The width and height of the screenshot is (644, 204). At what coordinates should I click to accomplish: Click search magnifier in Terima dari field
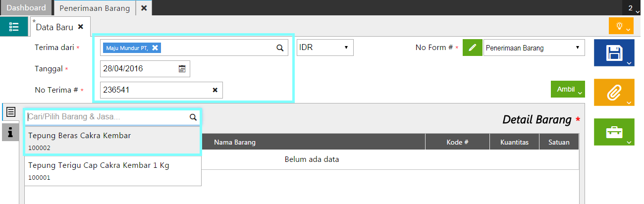(x=280, y=48)
